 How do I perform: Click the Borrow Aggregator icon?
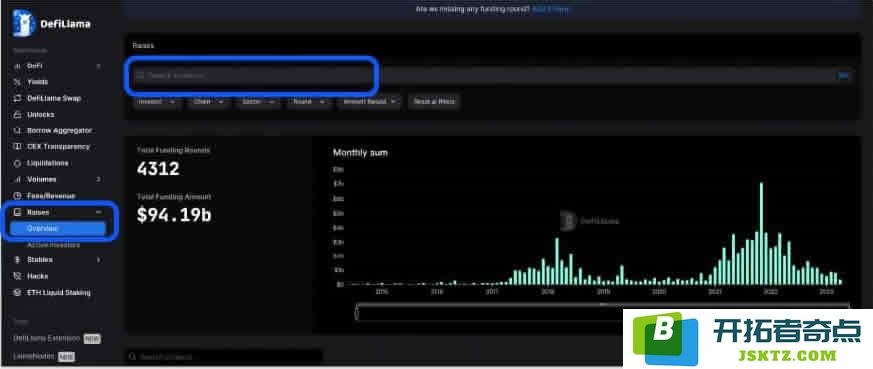pyautogui.click(x=17, y=131)
